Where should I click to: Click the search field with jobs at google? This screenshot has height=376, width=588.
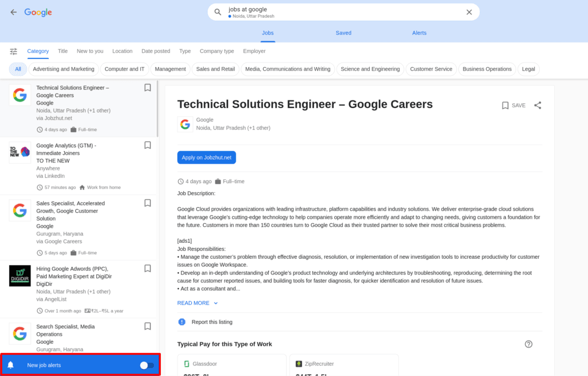(x=343, y=13)
